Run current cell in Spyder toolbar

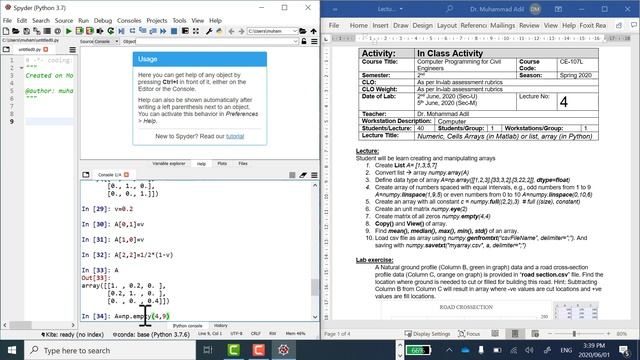tap(79, 31)
